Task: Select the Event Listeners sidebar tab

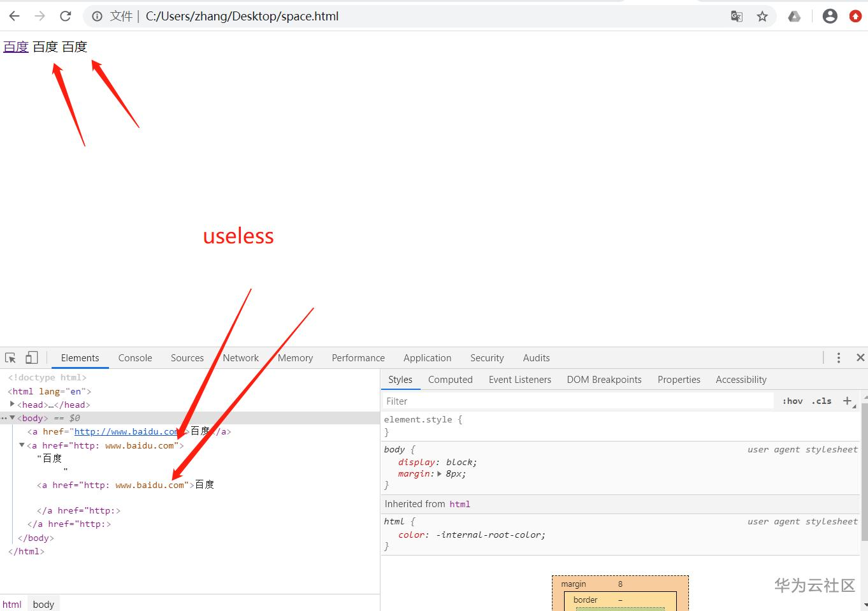Action: [x=520, y=380]
